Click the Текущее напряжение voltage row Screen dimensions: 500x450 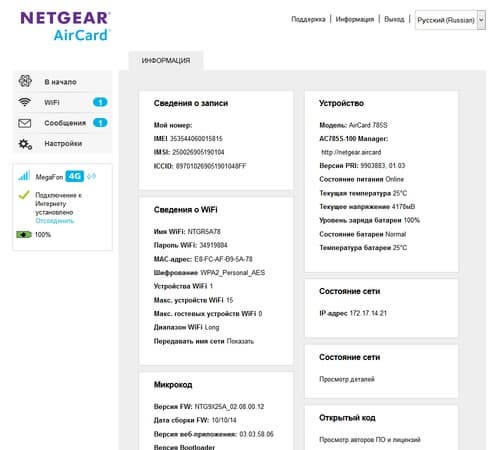tap(367, 207)
